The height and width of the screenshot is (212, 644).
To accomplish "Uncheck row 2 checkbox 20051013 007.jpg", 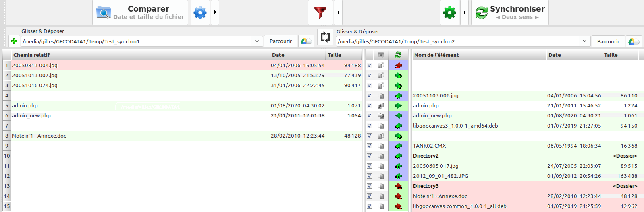I will (369, 75).
